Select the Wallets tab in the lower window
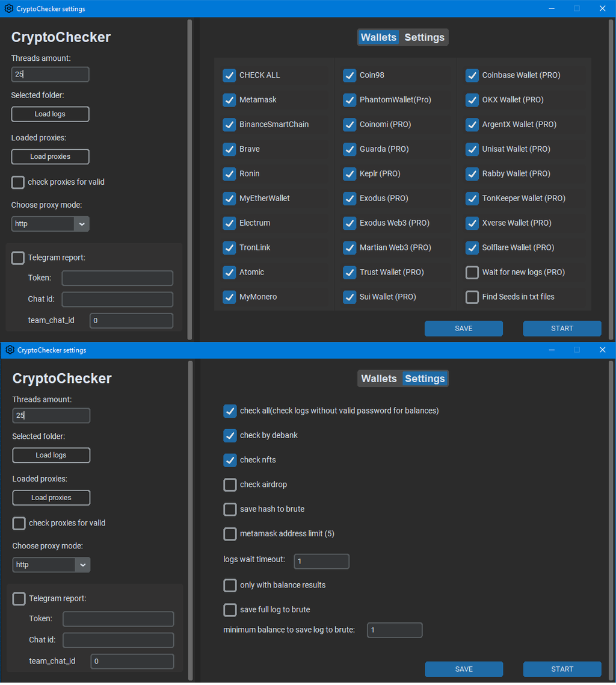Screen dimensions: 616x685 379,379
